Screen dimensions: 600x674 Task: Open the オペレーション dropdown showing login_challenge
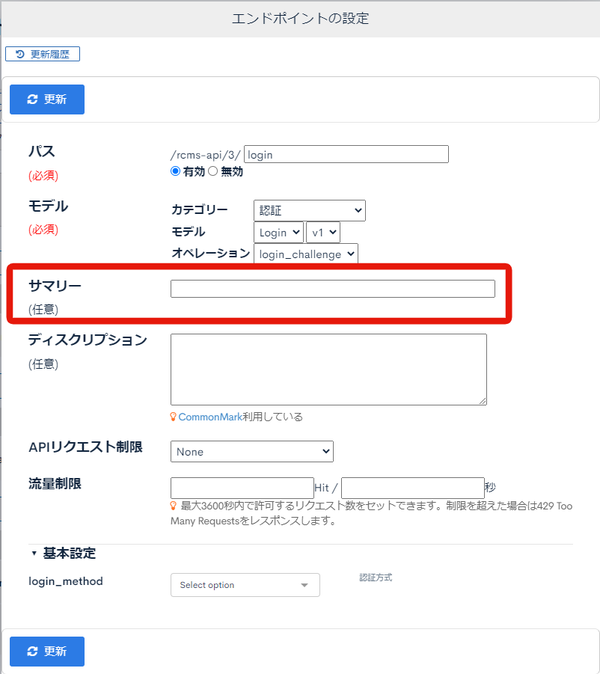click(306, 254)
